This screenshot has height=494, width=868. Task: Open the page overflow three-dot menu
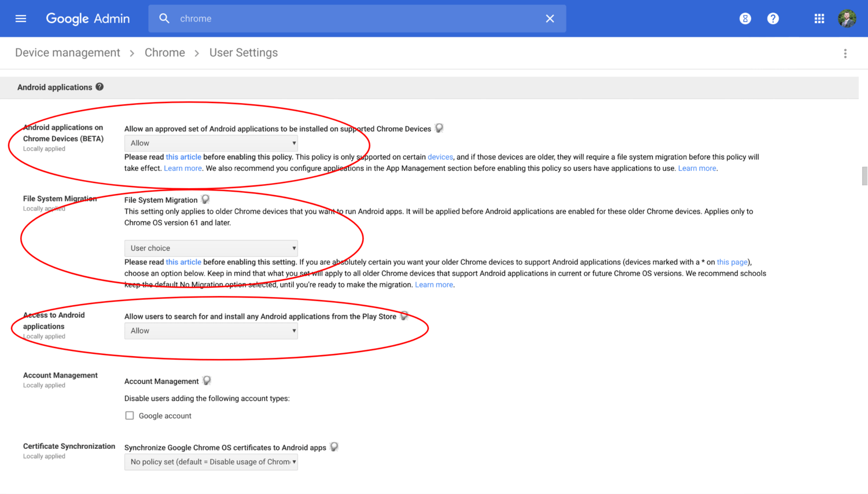point(845,53)
